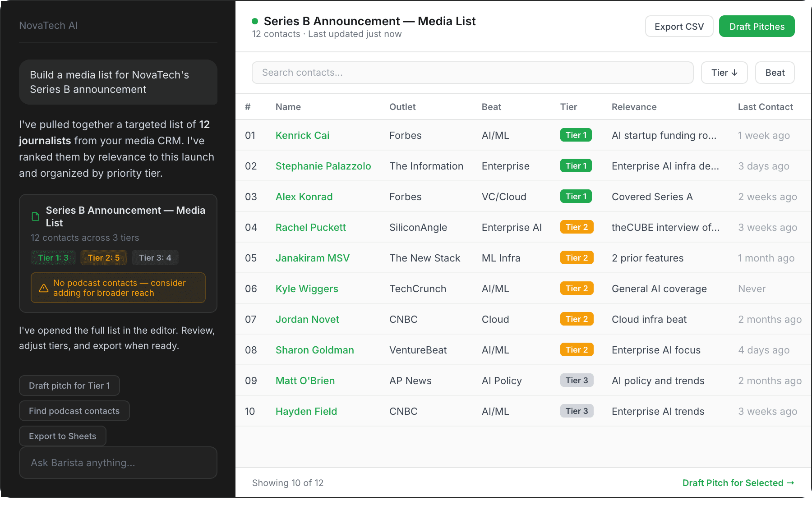The image size is (812, 505).
Task: Click 'Showing 10 of 12' footer text
Action: pyautogui.click(x=288, y=483)
